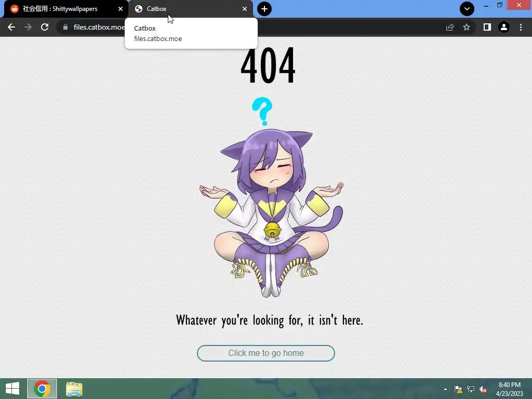Open Chrome's three-dot menu
This screenshot has height=399, width=532.
(x=521, y=27)
